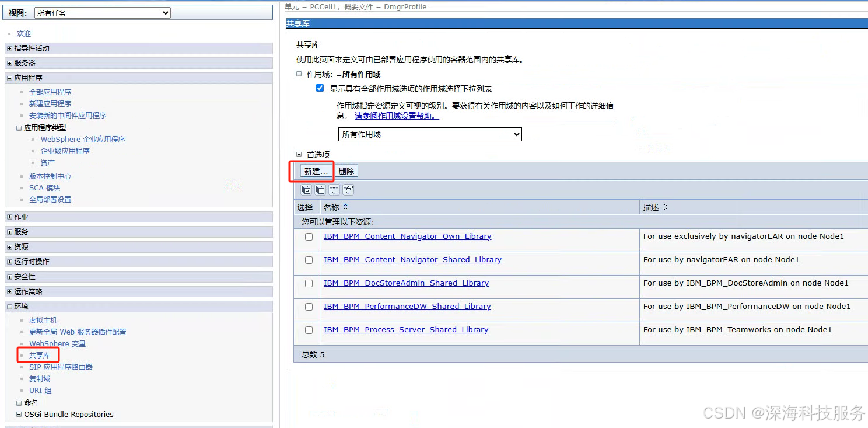Open 复制域 link
This screenshot has width=868, height=428.
click(40, 379)
